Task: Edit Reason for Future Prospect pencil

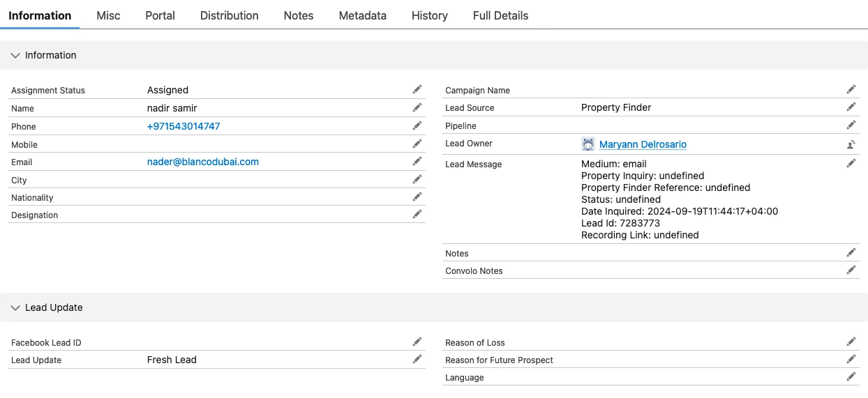Action: [851, 359]
